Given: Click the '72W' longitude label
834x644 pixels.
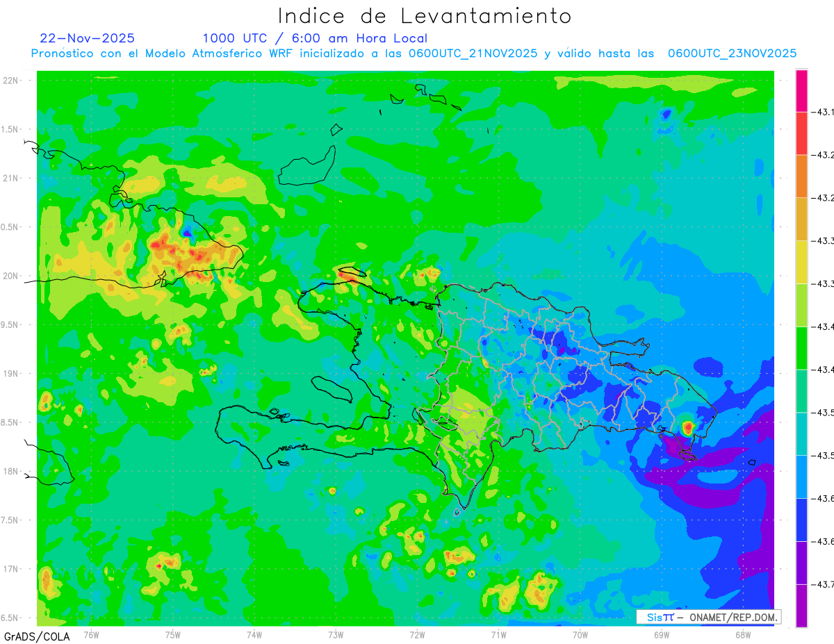Looking at the screenshot, I should pyautogui.click(x=417, y=634).
